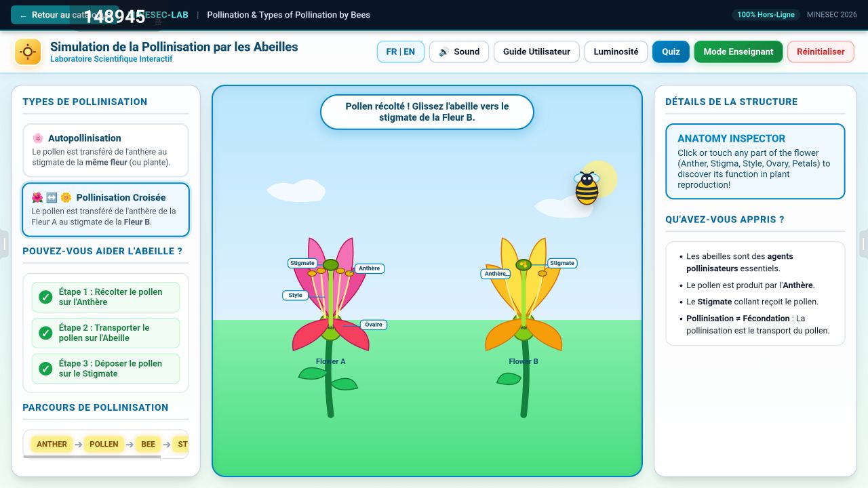Screen dimensions: 868x488
Task: Click the 'MINESEC 2026' text in header
Action: [x=832, y=15]
